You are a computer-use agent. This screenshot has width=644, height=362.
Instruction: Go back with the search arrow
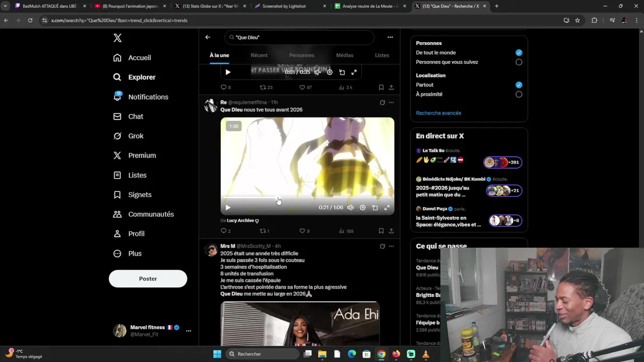[208, 37]
